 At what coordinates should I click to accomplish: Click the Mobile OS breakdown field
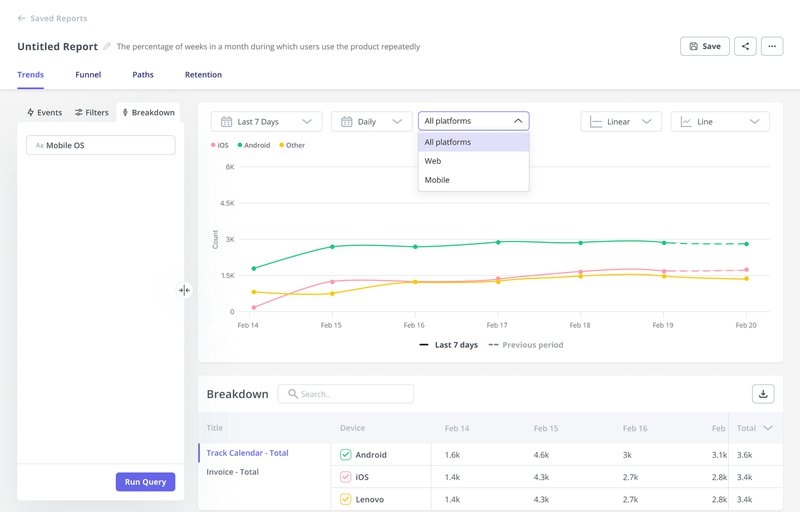100,145
